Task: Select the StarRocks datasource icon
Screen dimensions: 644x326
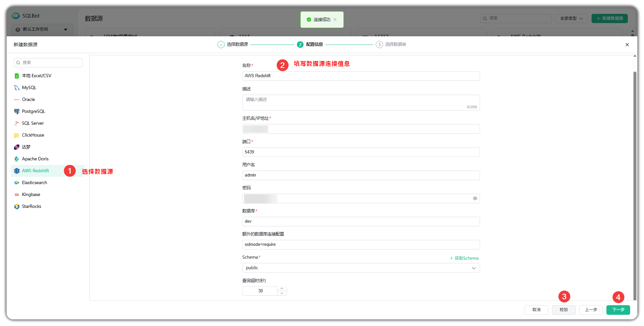Action: point(17,207)
